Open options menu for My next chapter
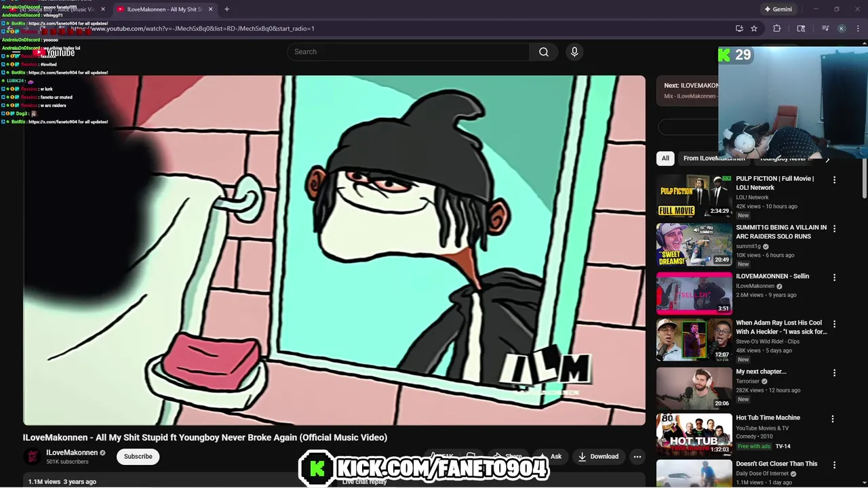This screenshot has width=868, height=488. (x=834, y=373)
